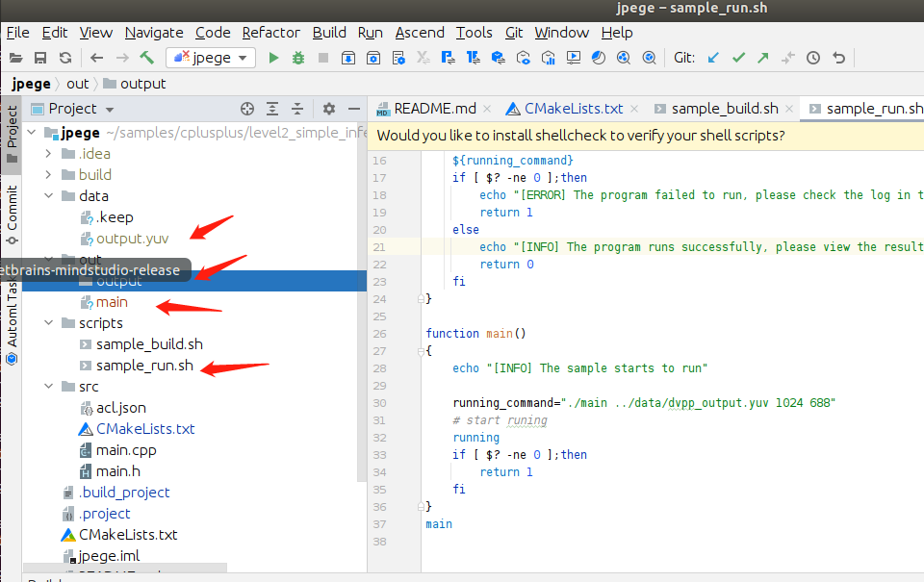The height and width of the screenshot is (582, 924).
Task: Click the blue cube-with-arrows toolbar icon
Action: (x=498, y=58)
